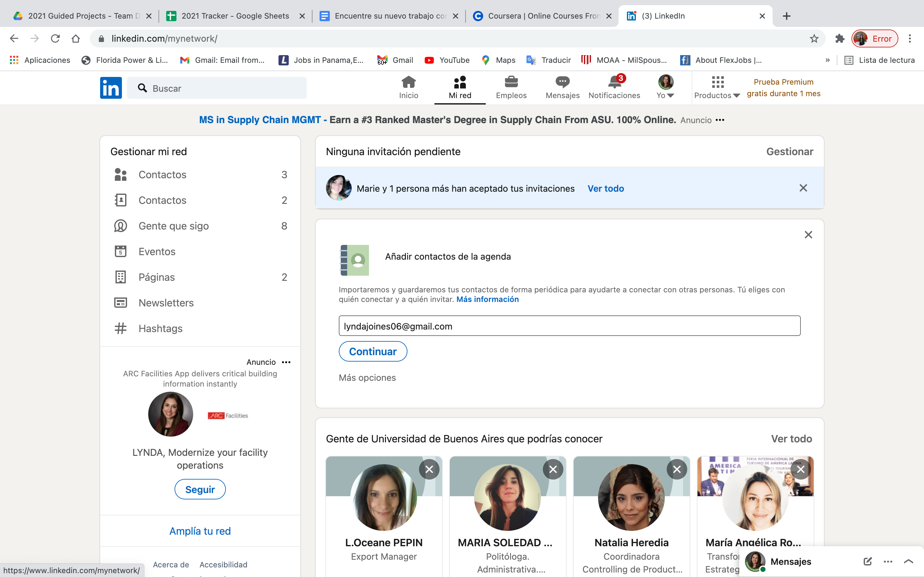This screenshot has height=577, width=924.
Task: Open Ver todo accepted invitations link
Action: (605, 188)
